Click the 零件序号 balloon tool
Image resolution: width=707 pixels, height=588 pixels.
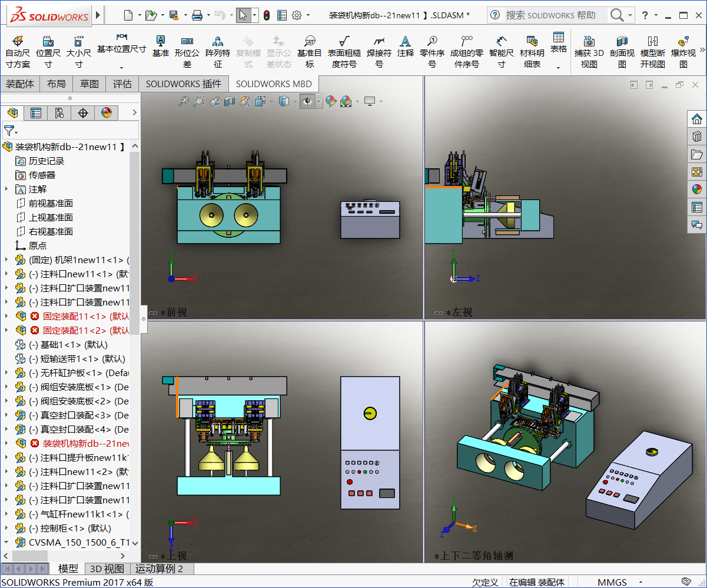pyautogui.click(x=432, y=51)
